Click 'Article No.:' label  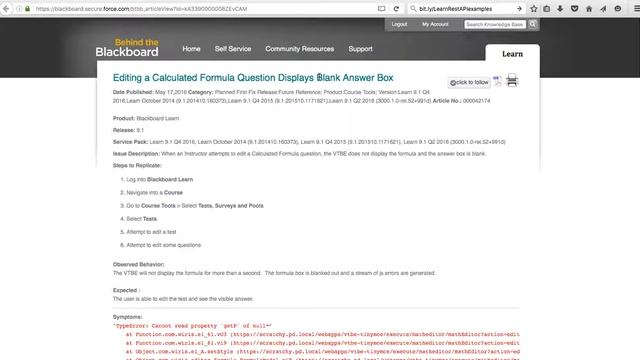(447, 101)
